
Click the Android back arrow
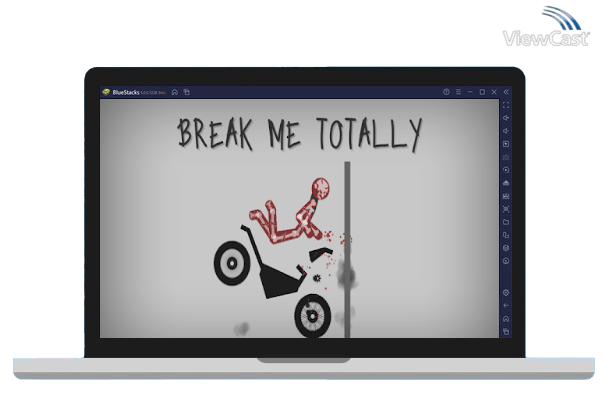coord(506,306)
